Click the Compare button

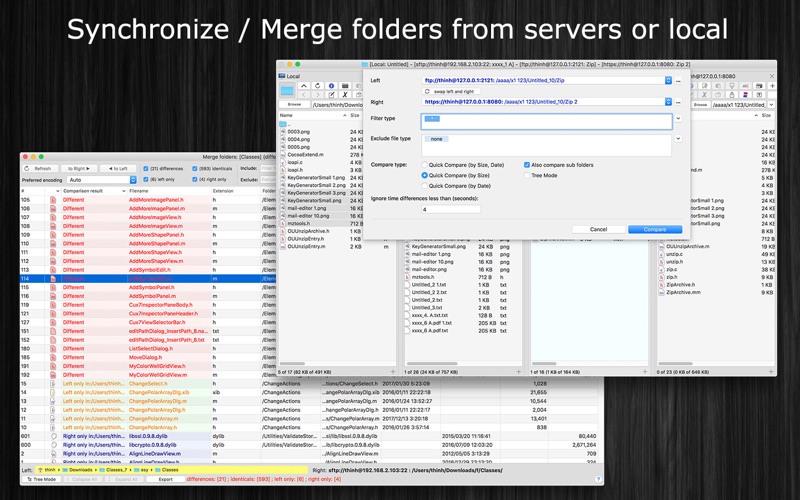655,229
